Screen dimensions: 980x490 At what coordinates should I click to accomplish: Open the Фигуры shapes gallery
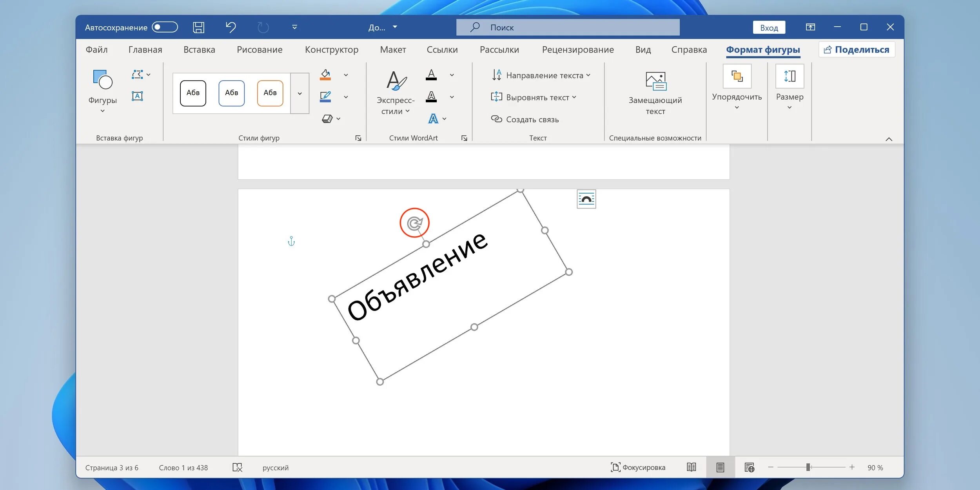[x=102, y=91]
